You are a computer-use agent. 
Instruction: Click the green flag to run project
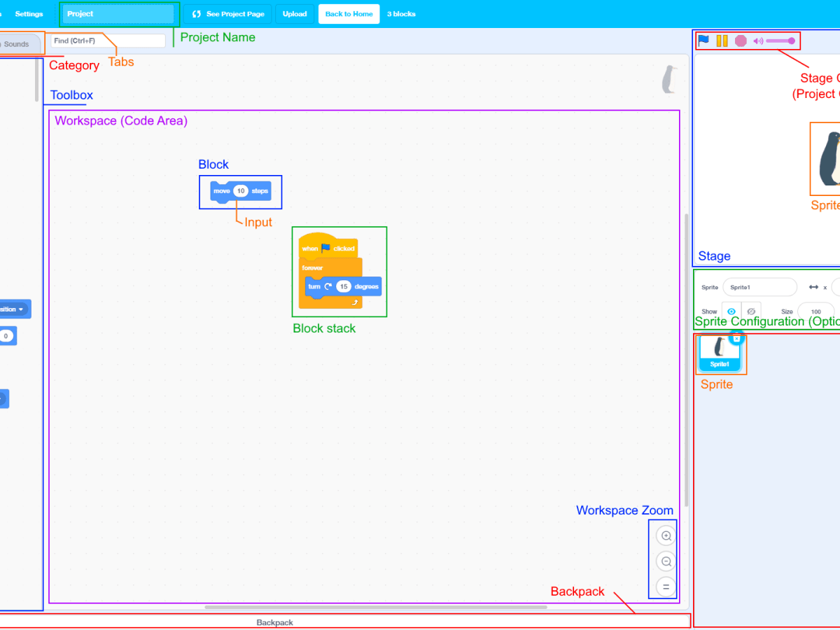(703, 41)
